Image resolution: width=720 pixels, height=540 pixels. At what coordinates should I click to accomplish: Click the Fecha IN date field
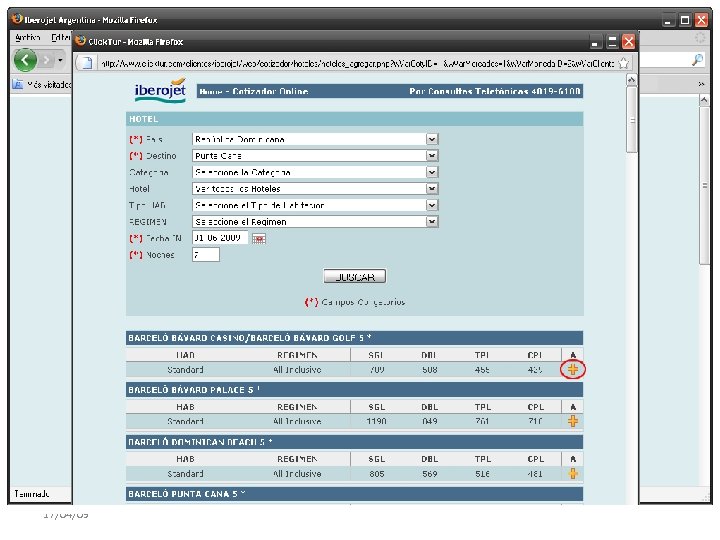(220, 238)
